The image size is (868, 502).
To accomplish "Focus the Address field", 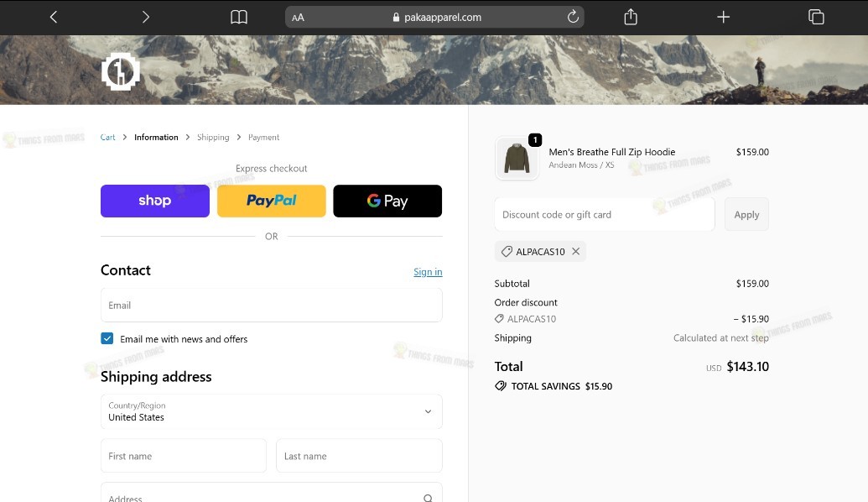I will pos(271,493).
